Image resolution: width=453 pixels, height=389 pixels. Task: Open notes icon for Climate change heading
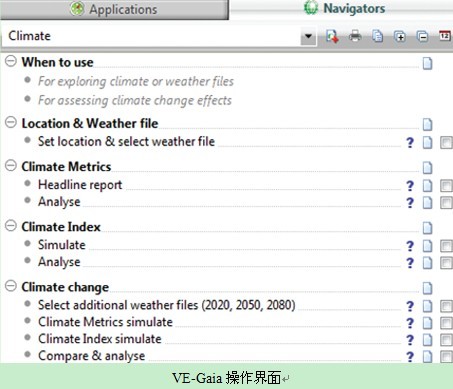tap(427, 288)
